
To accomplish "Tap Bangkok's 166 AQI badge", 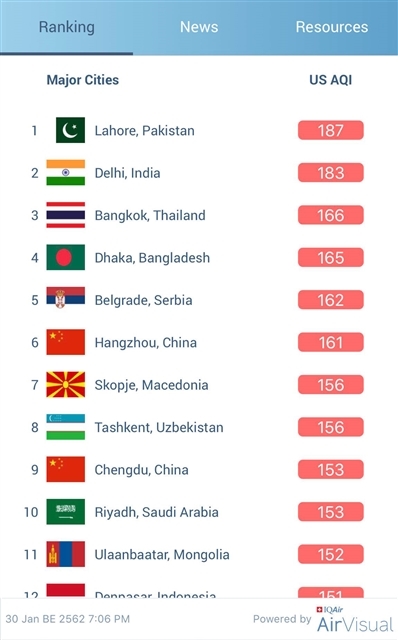I will [331, 215].
